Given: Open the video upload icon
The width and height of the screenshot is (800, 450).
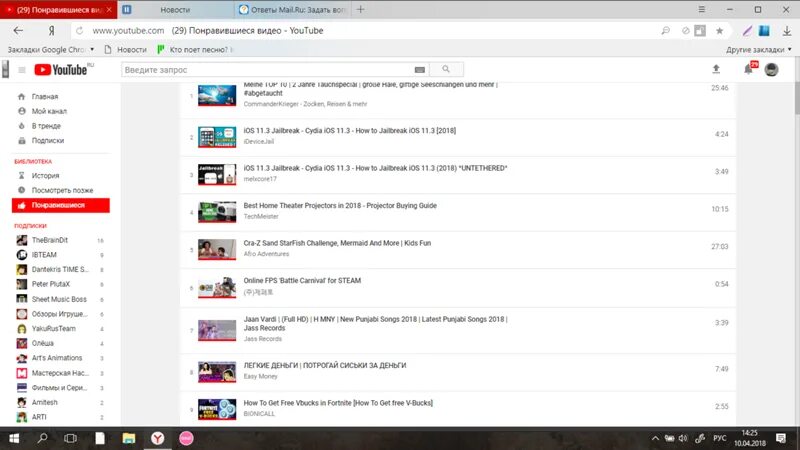Looking at the screenshot, I should click(x=716, y=69).
